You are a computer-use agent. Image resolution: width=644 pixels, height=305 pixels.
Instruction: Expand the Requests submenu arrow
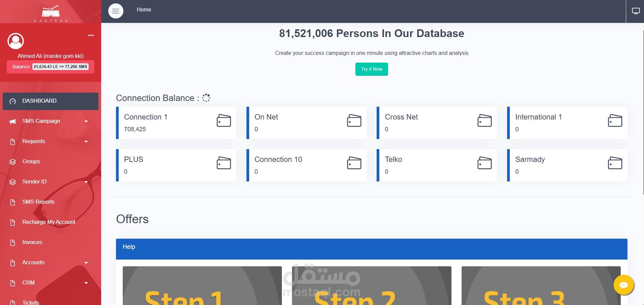[86, 142]
